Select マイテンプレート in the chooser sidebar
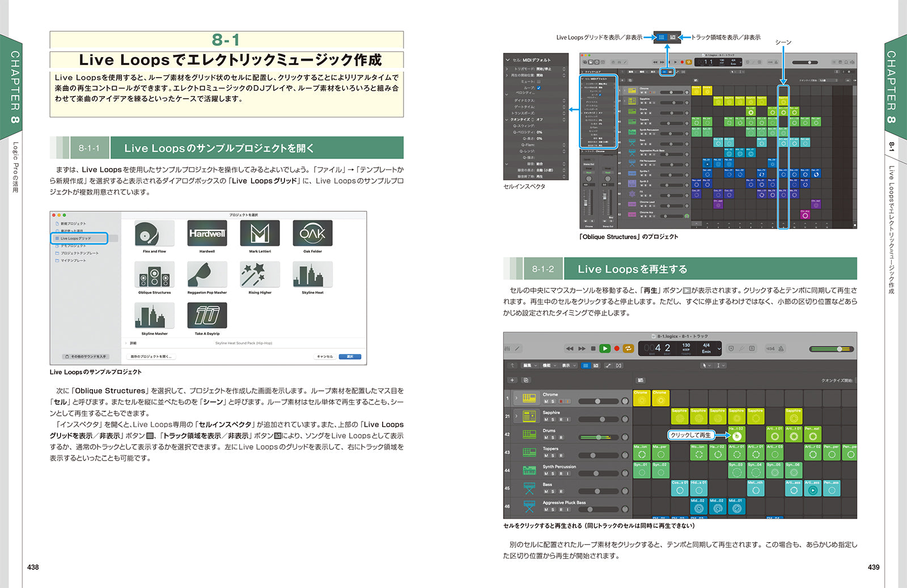907x588 pixels. (x=71, y=261)
